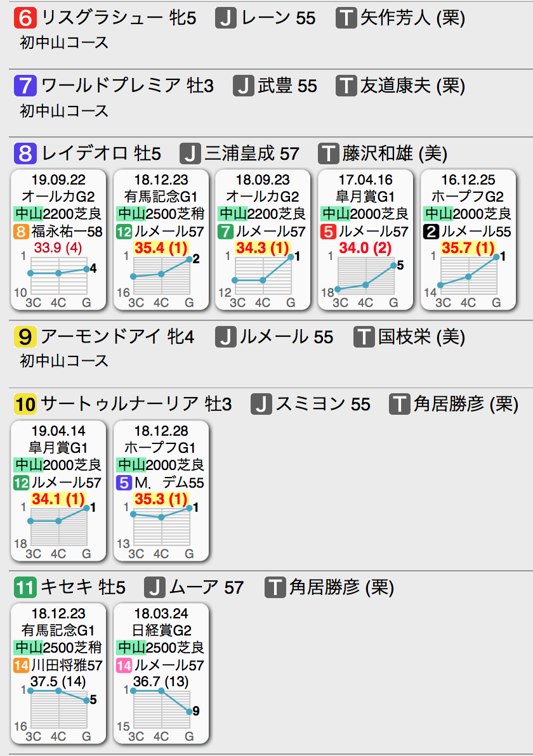The image size is (533, 756).
Task: Open horse name レイデオロ 牡5
Action: [102, 154]
